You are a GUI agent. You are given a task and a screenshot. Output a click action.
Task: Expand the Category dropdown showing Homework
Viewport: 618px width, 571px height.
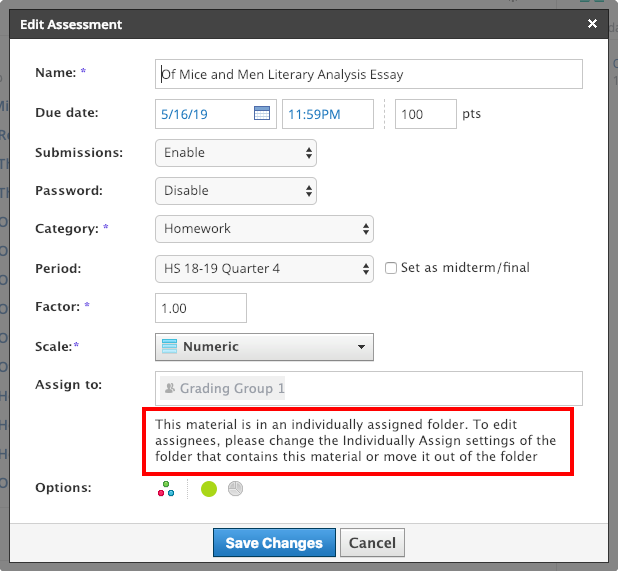pyautogui.click(x=264, y=229)
